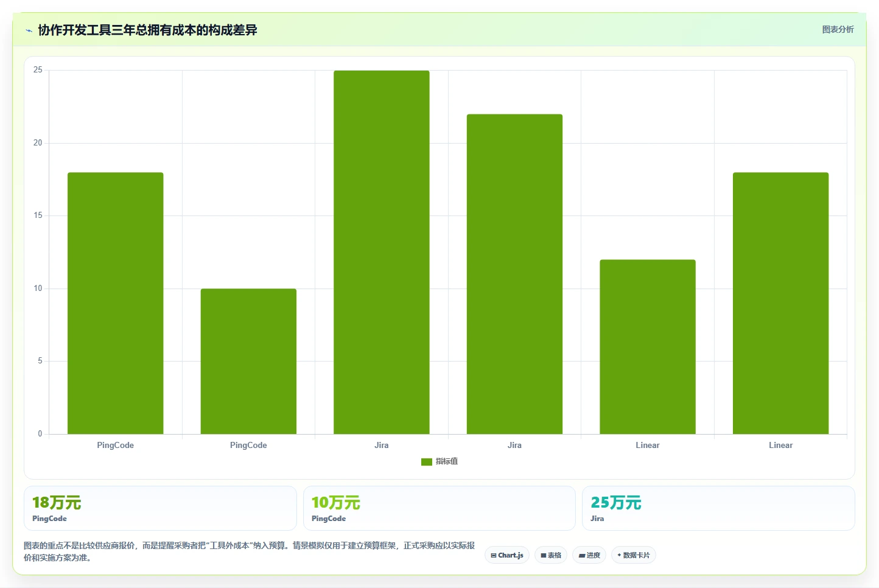Click the Chart.js tag chip

click(x=507, y=555)
